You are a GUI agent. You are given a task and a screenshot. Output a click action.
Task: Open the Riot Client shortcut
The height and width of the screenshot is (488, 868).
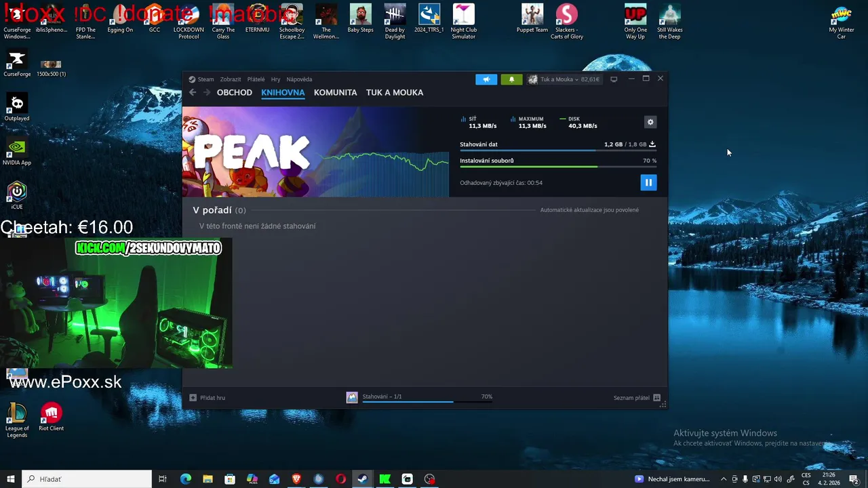[x=52, y=417]
